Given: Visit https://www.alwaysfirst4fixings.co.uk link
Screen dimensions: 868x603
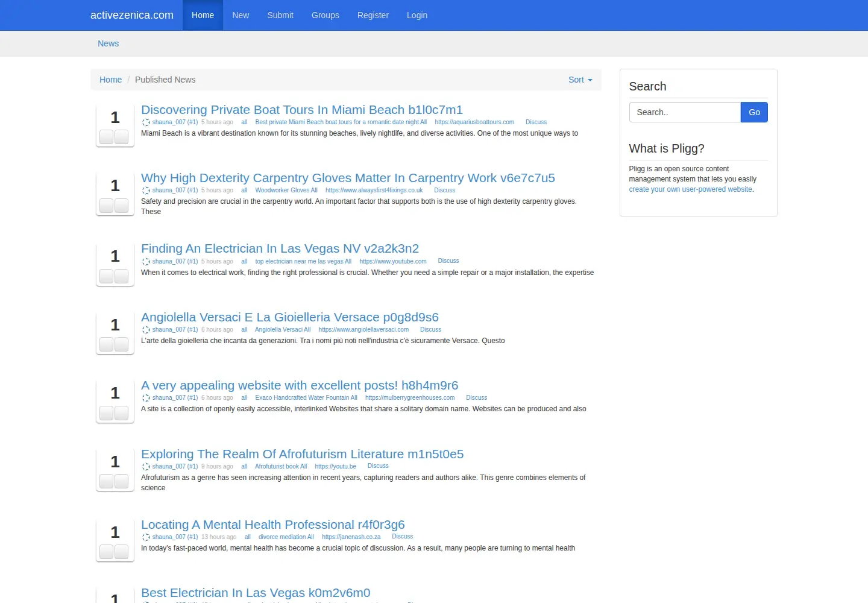Looking at the screenshot, I should pos(374,190).
